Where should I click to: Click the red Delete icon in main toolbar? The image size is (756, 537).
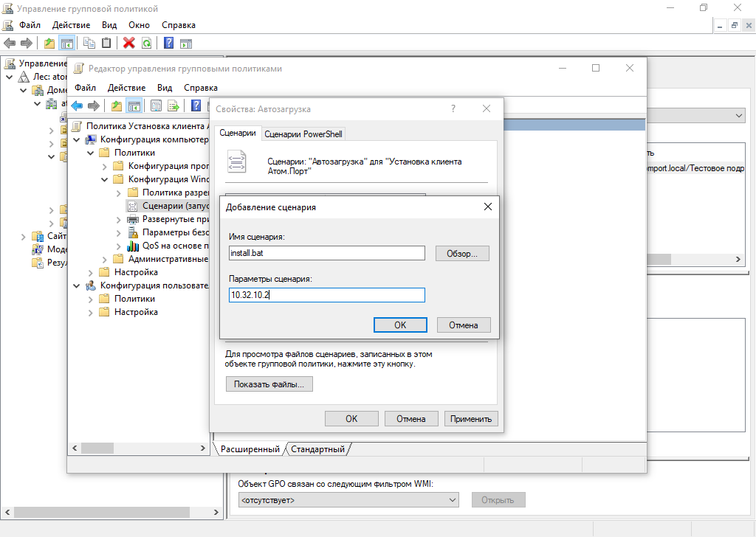click(x=128, y=43)
